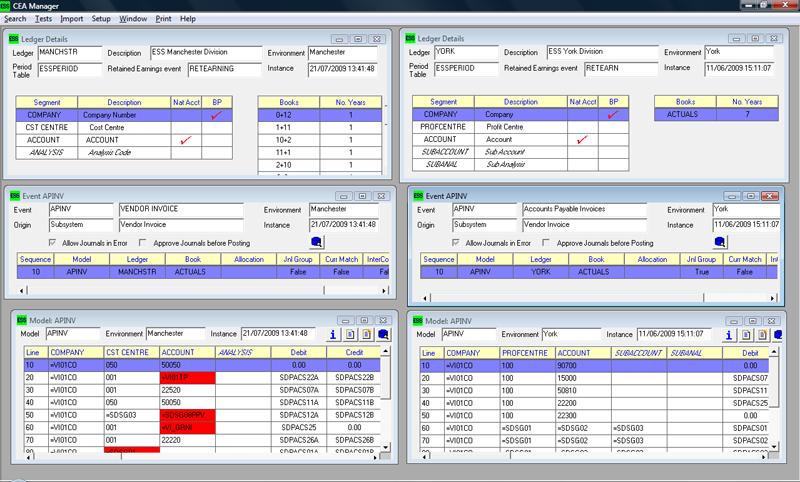
Task: Click left scroll arrow in York event grid
Action: 426,298
